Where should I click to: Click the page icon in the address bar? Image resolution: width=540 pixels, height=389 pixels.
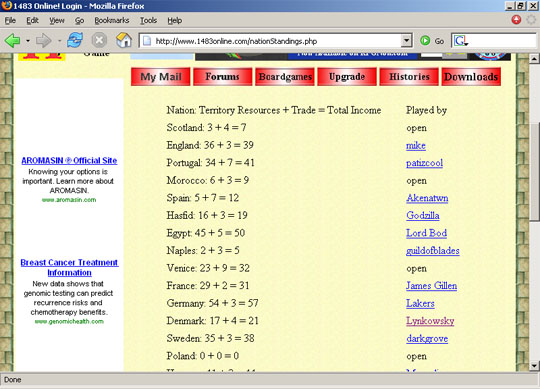click(147, 41)
